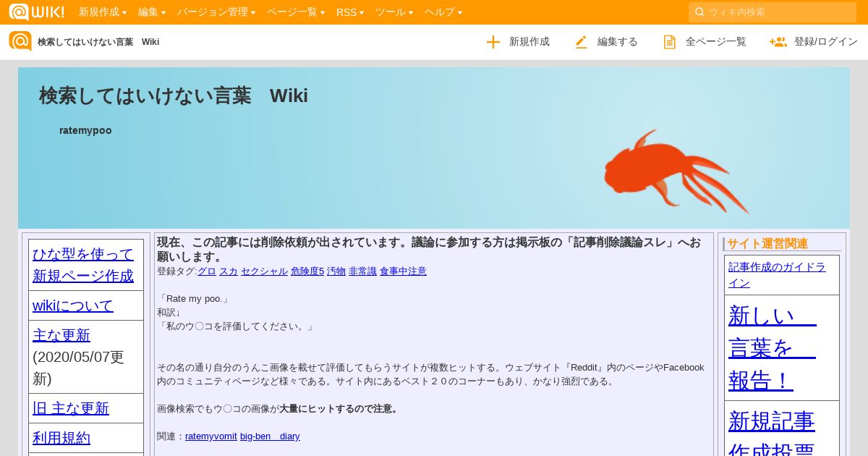The image size is (868, 456).
Task: Open 旧 主な更新 sidebar link
Action: click(x=71, y=408)
